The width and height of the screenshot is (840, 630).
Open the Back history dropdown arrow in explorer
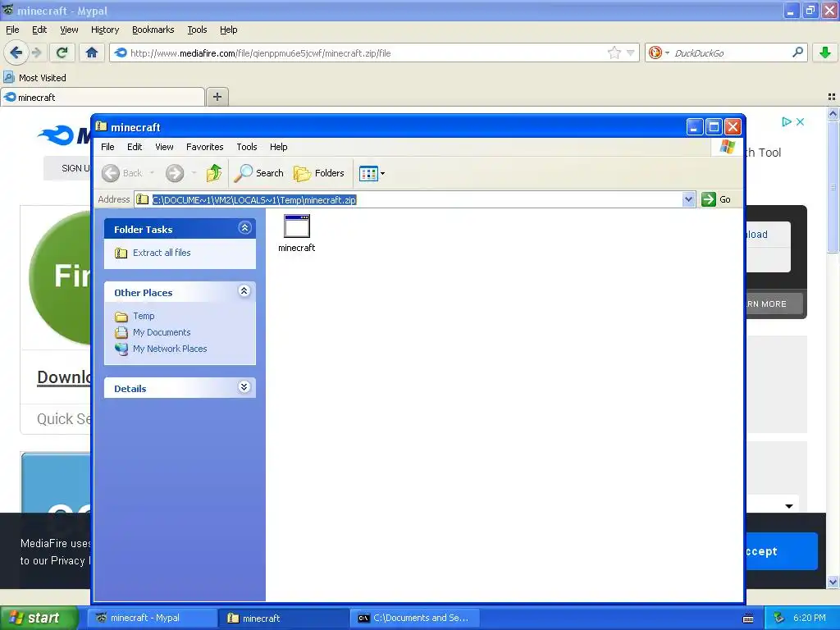coord(152,173)
